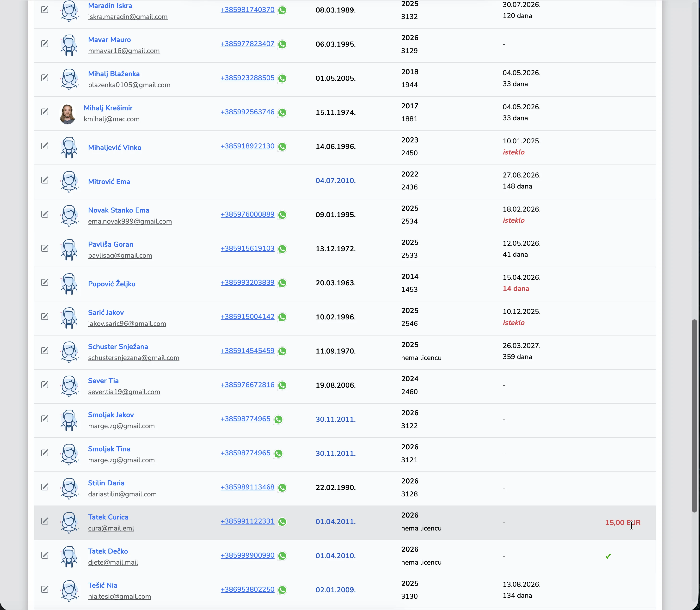
Task: Open edit pencil for Mihalj Krešimir row
Action: point(45,112)
